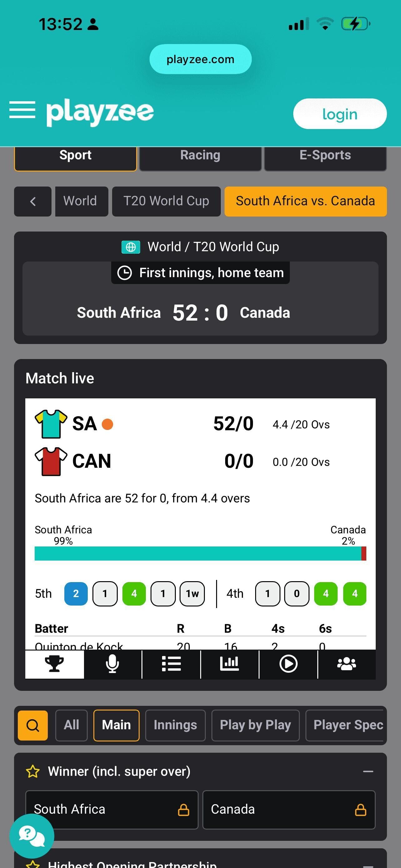Select the All markets filter

pos(72,725)
